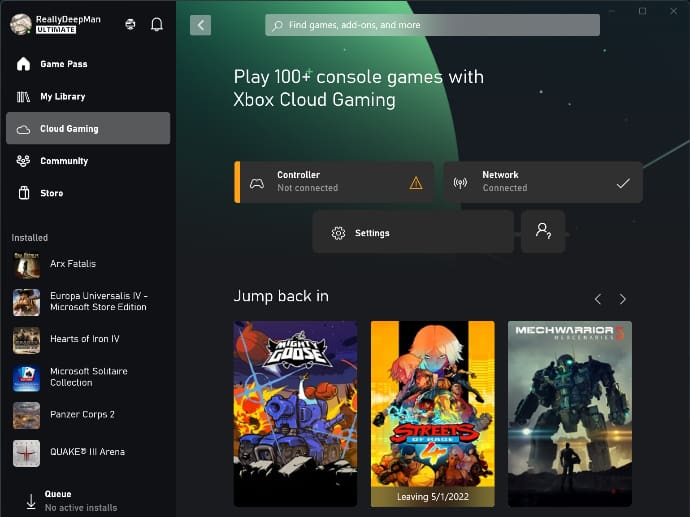Screen dimensions: 690x517
Task: Click the search magnifier icon
Action: (277, 26)
